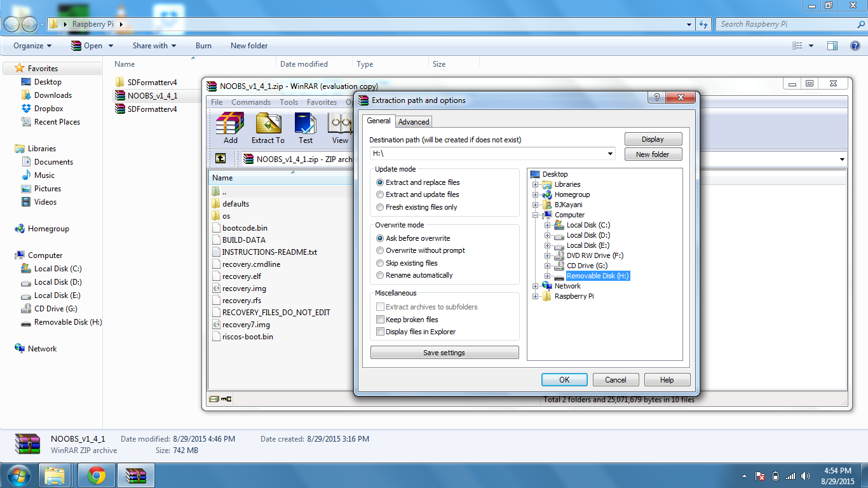The height and width of the screenshot is (488, 868).
Task: Switch to the Advanced tab
Action: [414, 121]
